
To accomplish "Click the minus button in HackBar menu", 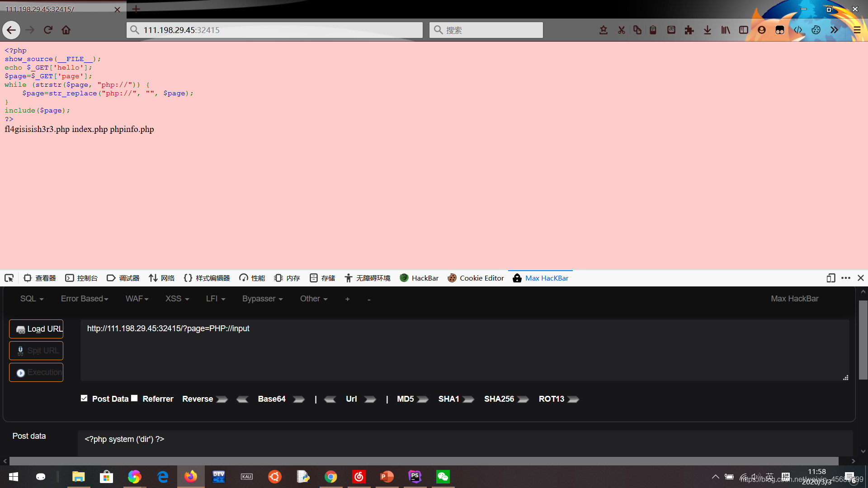I will 369,299.
